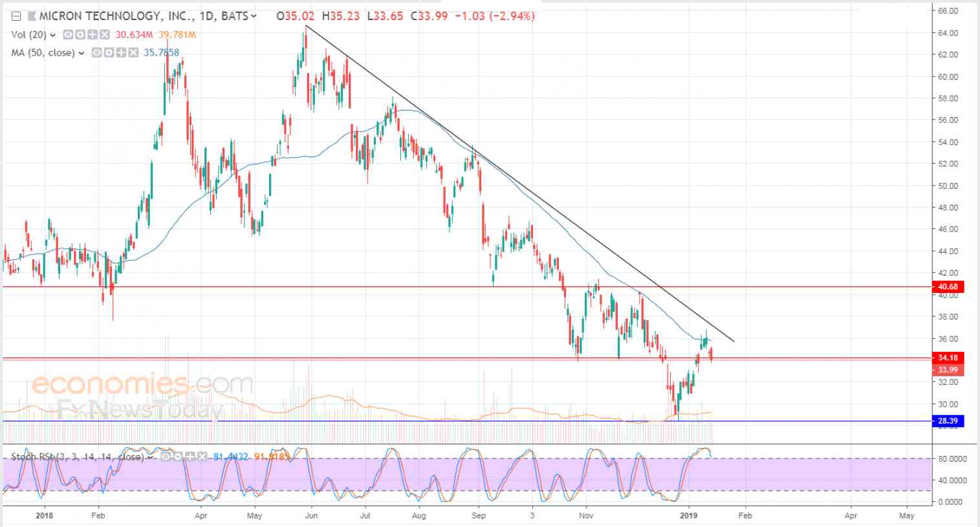Image resolution: width=980 pixels, height=527 pixels.
Task: Click the moving average value 35.7858
Action: [x=161, y=53]
